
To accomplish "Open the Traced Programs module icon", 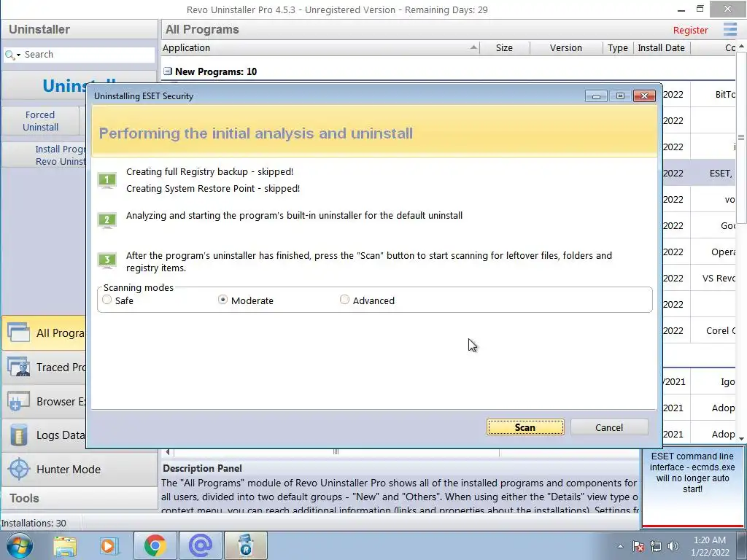I will pos(19,367).
